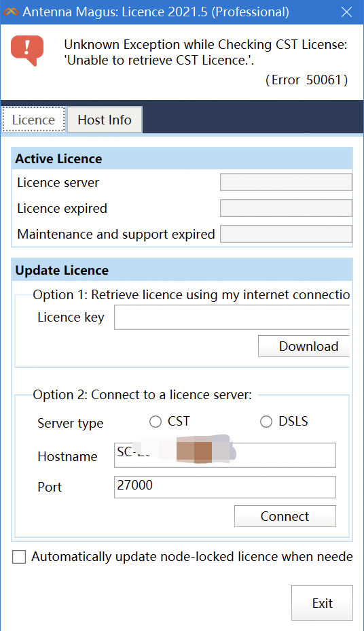This screenshot has height=631, width=364.
Task: Select the DSLS server type radio button
Action: [266, 422]
